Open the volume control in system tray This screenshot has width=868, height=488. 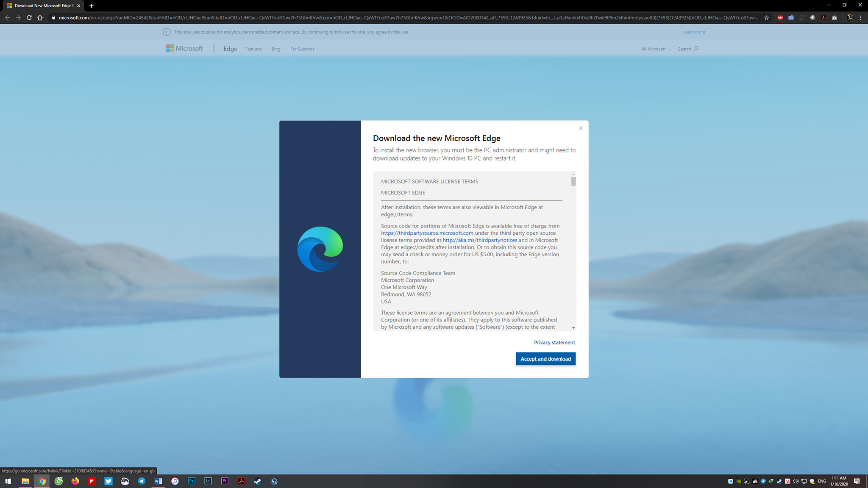[796, 481]
